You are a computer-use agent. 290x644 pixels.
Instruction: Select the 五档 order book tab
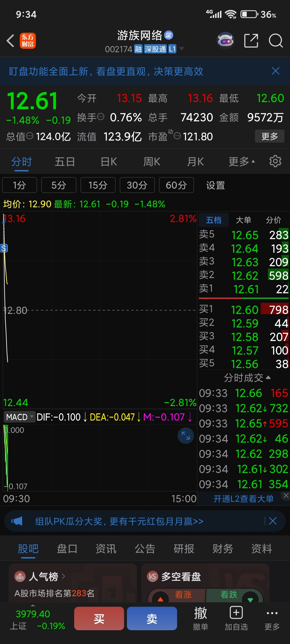click(213, 220)
